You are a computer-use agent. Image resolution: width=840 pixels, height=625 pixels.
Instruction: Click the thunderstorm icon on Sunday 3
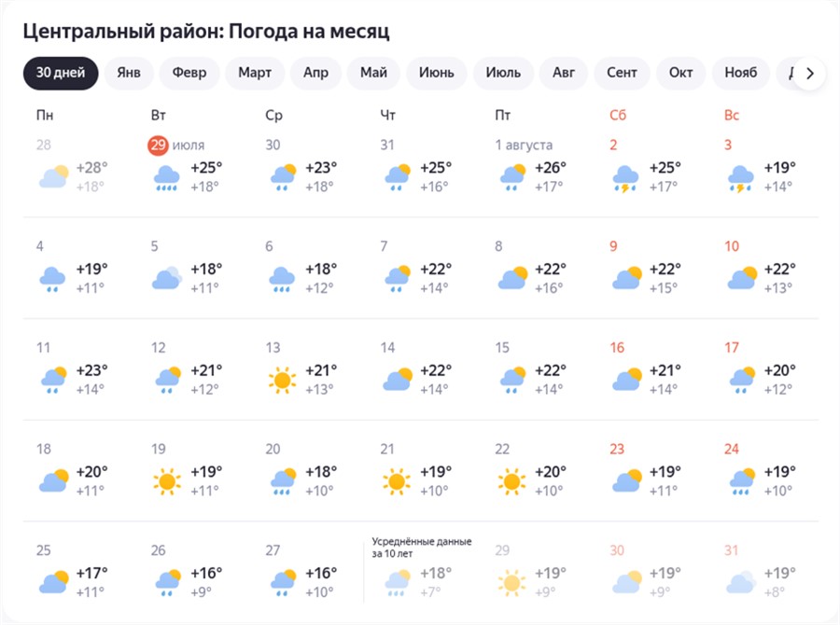[x=740, y=178]
